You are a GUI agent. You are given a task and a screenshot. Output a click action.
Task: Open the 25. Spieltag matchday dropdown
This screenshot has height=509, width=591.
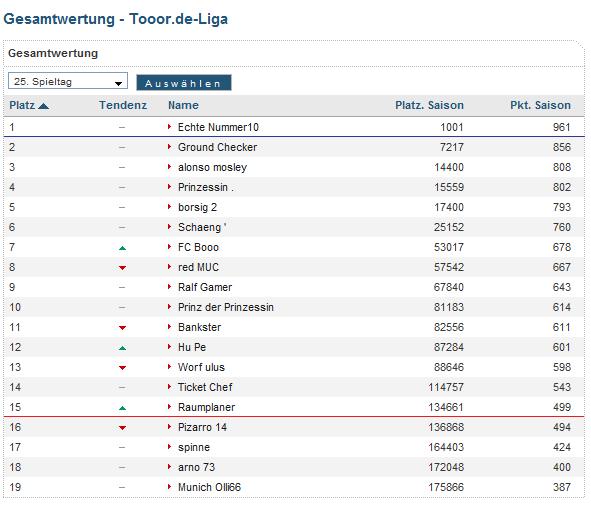coord(68,81)
